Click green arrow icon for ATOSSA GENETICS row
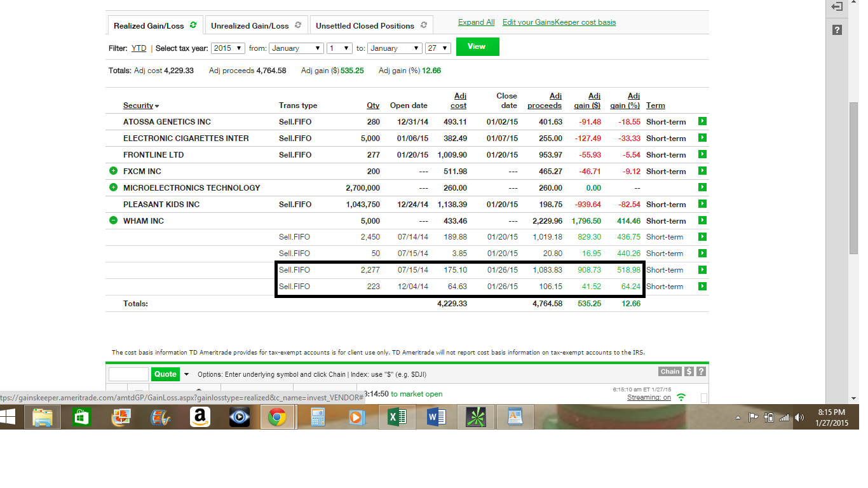868x488 pixels. point(702,121)
